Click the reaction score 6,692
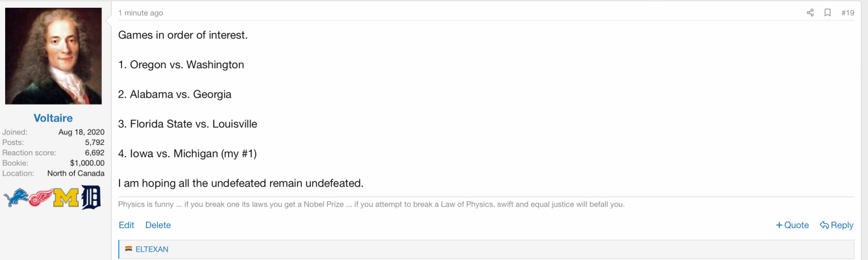This screenshot has height=260, width=868. click(95, 153)
